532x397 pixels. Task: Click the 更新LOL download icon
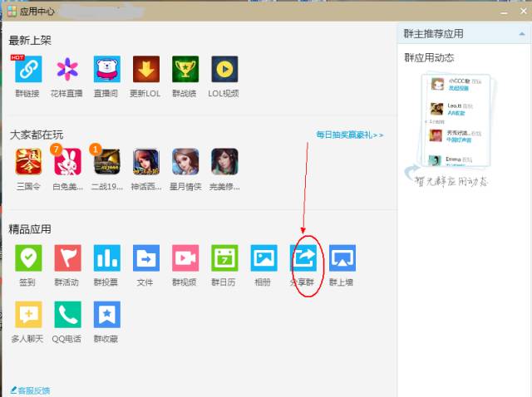pyautogui.click(x=146, y=69)
